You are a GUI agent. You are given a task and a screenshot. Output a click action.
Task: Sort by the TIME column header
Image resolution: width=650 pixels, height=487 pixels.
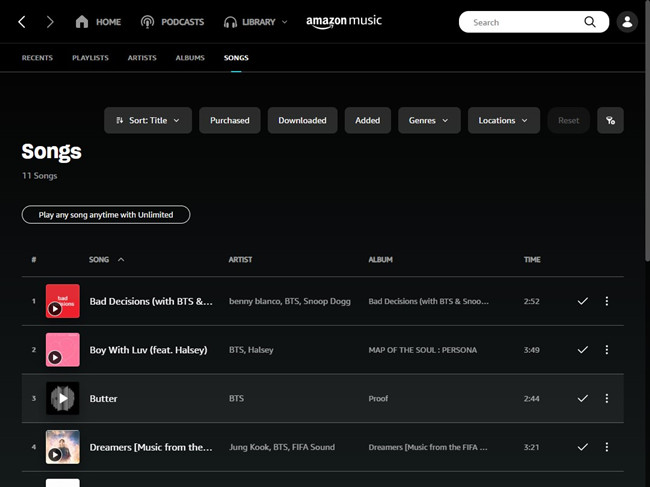pyautogui.click(x=532, y=260)
